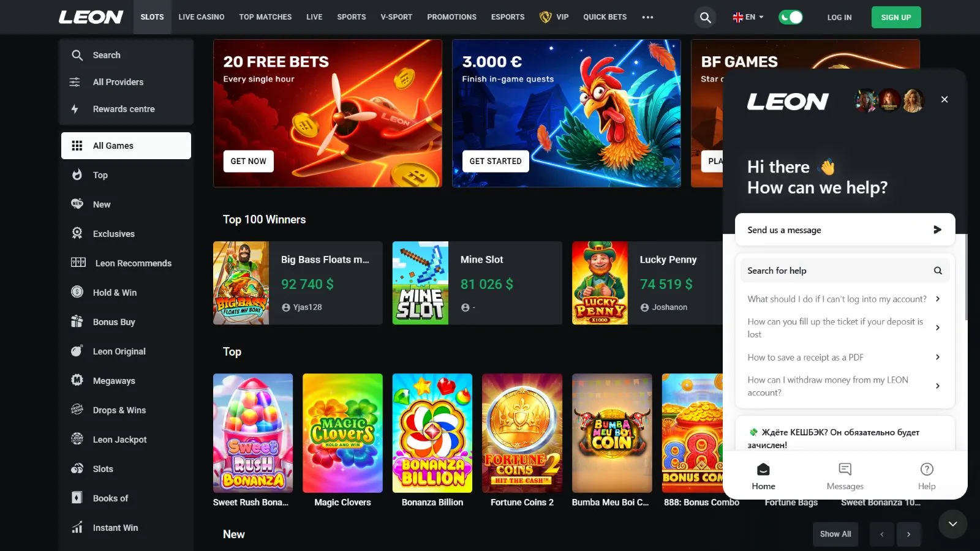The width and height of the screenshot is (980, 551).
Task: Open the Messages icon in chat widget
Action: (845, 469)
